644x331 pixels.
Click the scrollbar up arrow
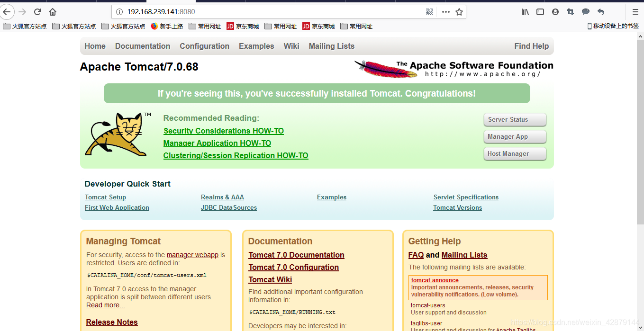coord(640,36)
